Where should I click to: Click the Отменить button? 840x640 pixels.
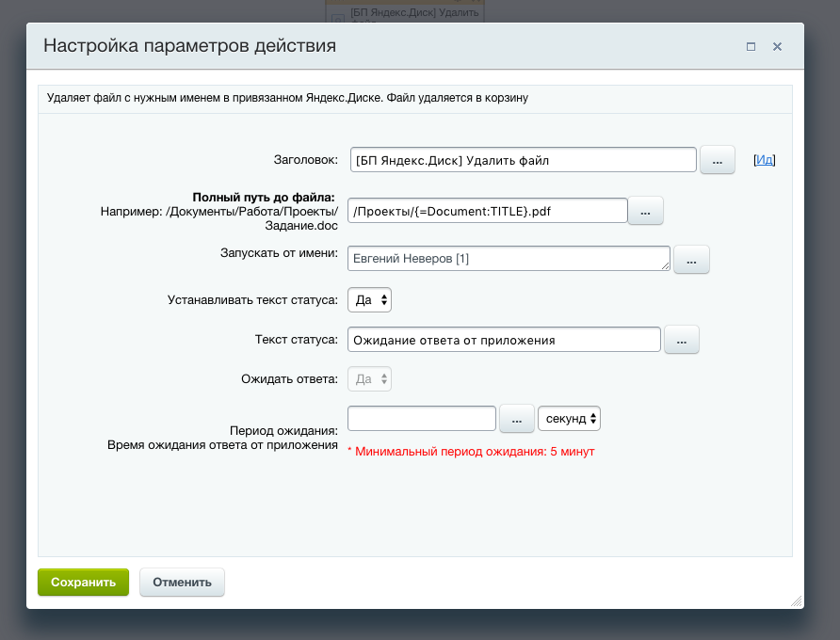point(182,582)
